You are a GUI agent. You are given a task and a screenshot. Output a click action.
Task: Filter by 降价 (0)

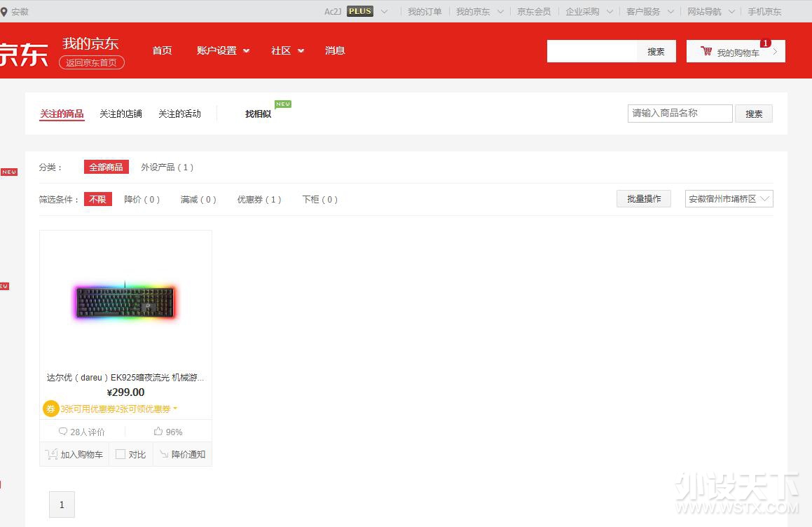(142, 199)
